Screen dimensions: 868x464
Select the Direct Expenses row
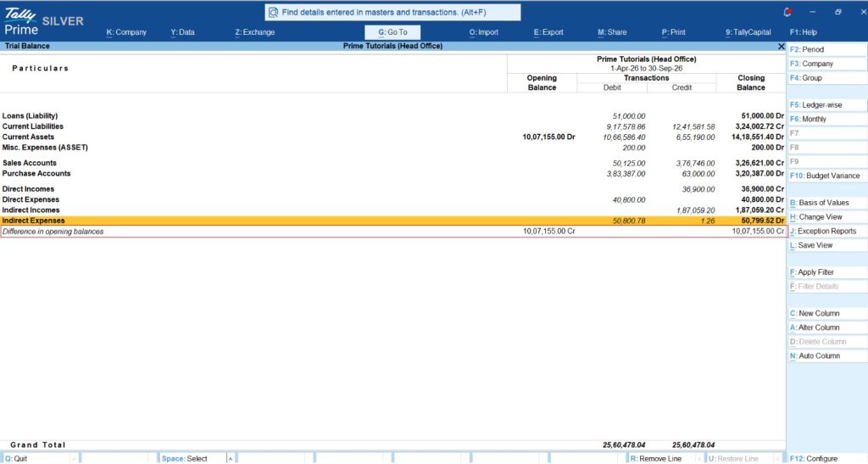click(392, 199)
